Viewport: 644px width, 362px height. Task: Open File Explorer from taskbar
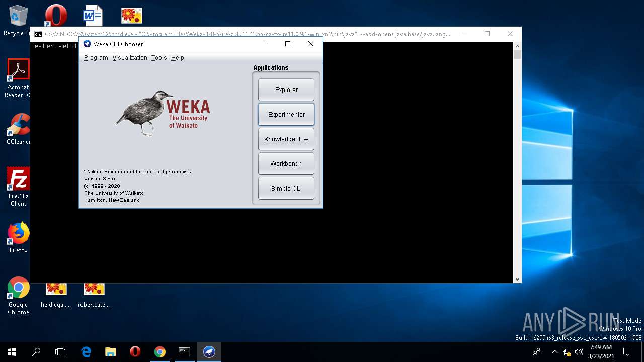click(111, 352)
